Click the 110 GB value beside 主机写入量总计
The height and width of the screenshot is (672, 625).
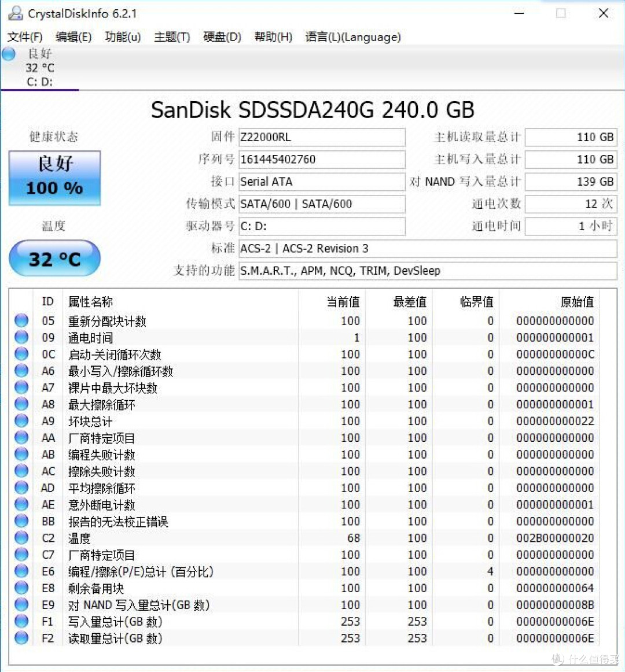point(571,160)
